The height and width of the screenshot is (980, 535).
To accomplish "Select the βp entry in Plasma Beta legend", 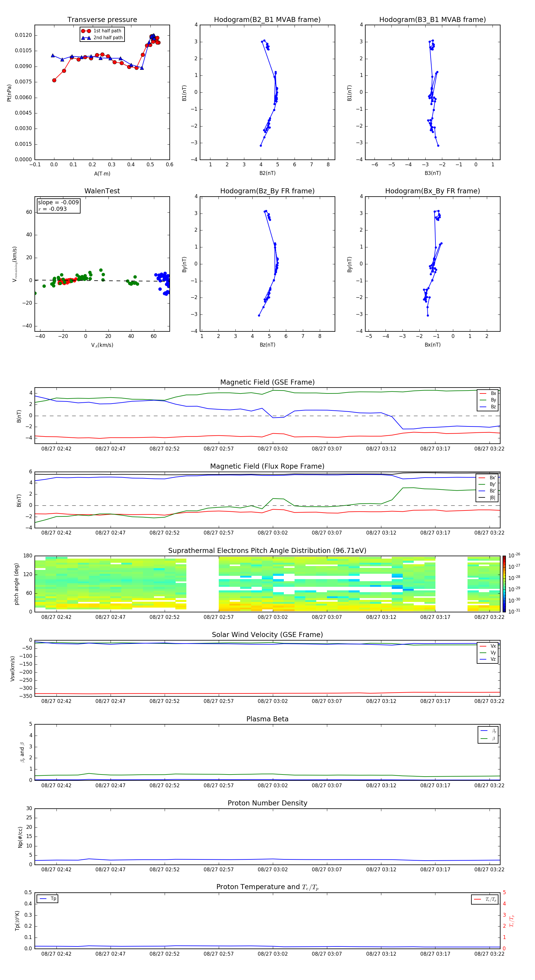I will pyautogui.click(x=488, y=731).
